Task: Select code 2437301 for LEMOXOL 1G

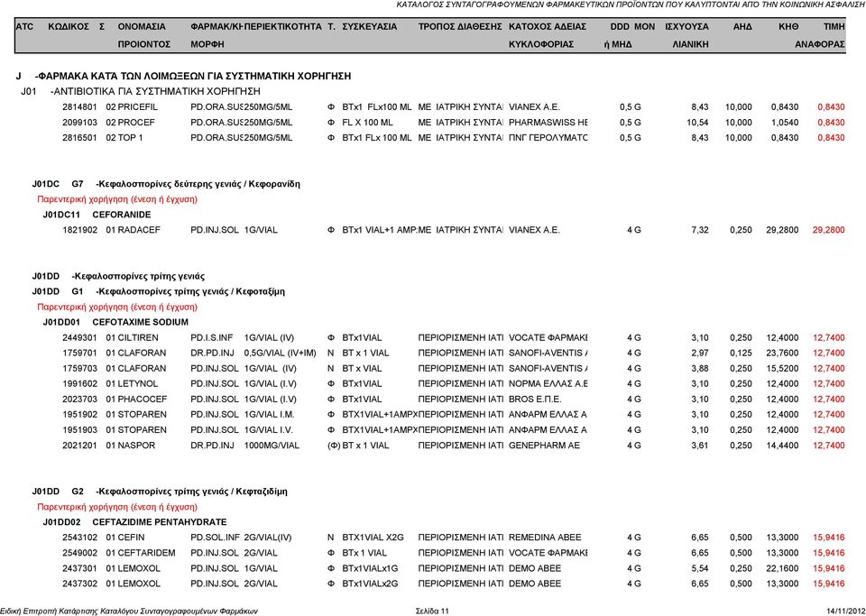Action: (x=79, y=568)
